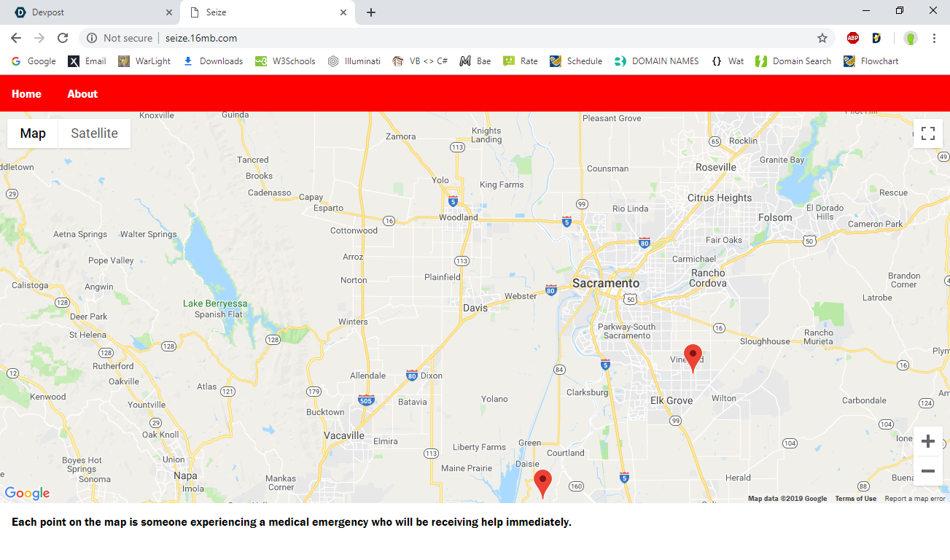Open the Chrome profile avatar
Screen dimensions: 950x560
(911, 38)
